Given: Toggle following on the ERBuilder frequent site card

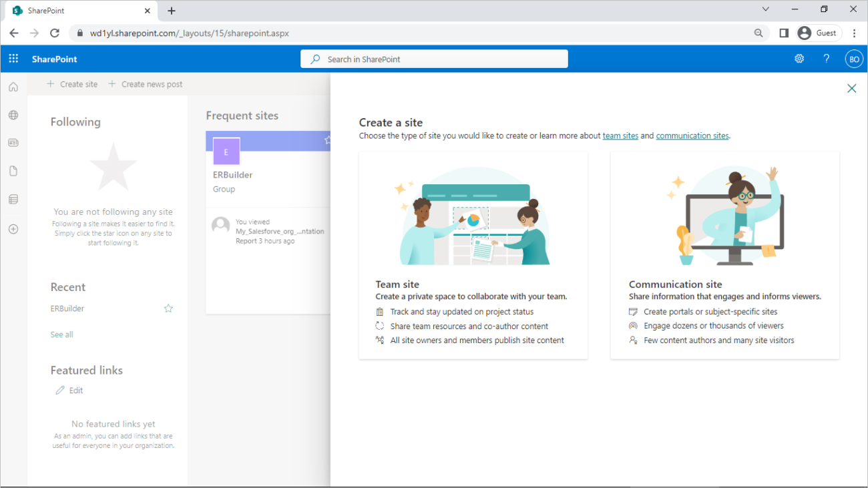Looking at the screenshot, I should [x=327, y=141].
